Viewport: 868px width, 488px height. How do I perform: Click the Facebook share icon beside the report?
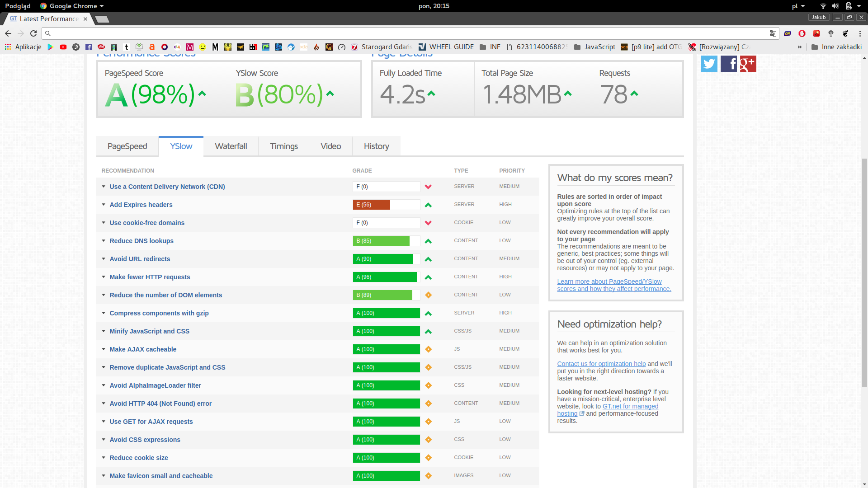click(x=728, y=64)
